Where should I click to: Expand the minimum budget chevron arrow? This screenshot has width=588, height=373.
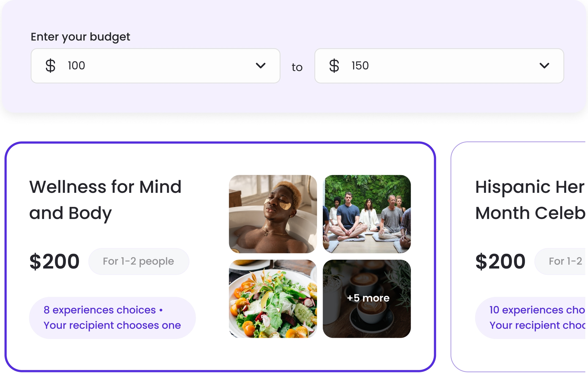(260, 65)
